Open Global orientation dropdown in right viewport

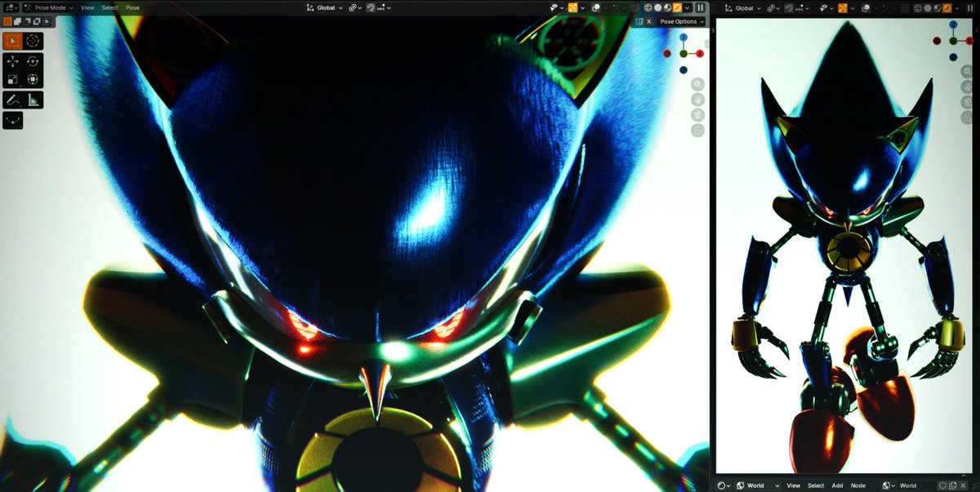pyautogui.click(x=743, y=7)
